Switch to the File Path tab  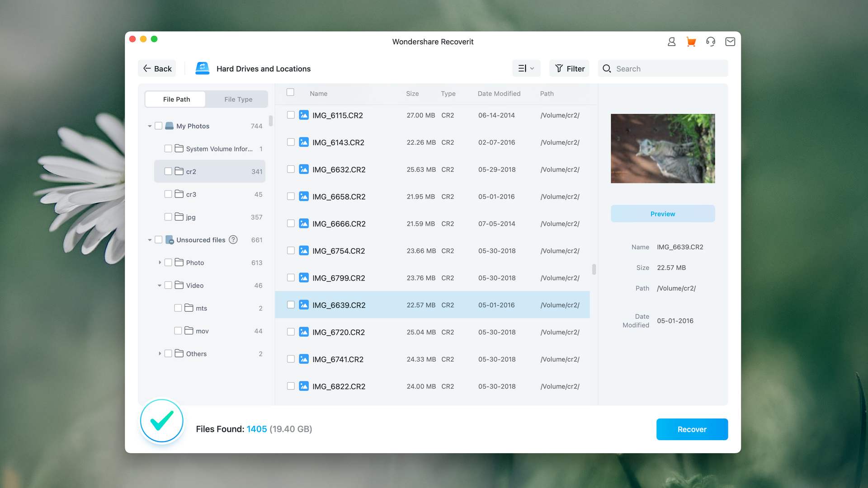(x=176, y=99)
